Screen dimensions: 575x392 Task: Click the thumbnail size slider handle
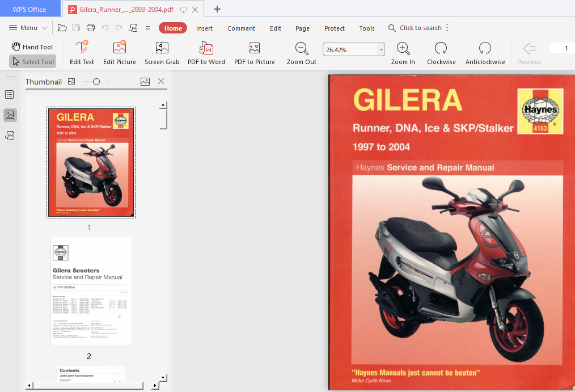point(96,82)
